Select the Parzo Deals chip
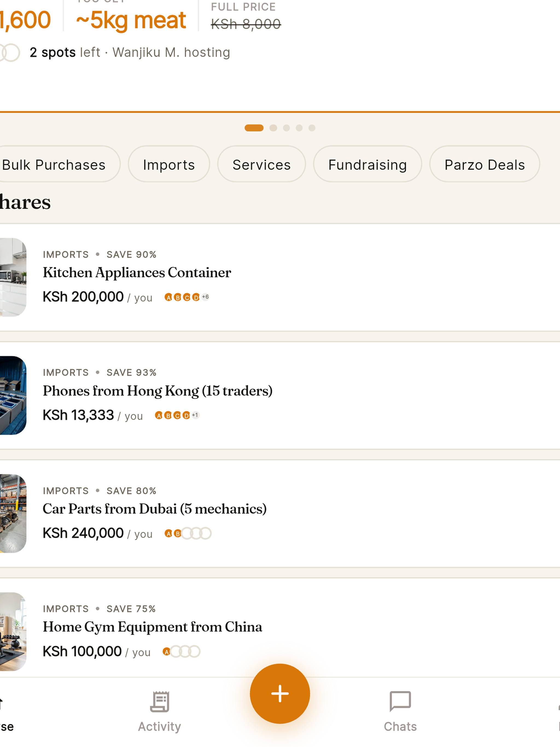The width and height of the screenshot is (560, 747). tap(484, 164)
